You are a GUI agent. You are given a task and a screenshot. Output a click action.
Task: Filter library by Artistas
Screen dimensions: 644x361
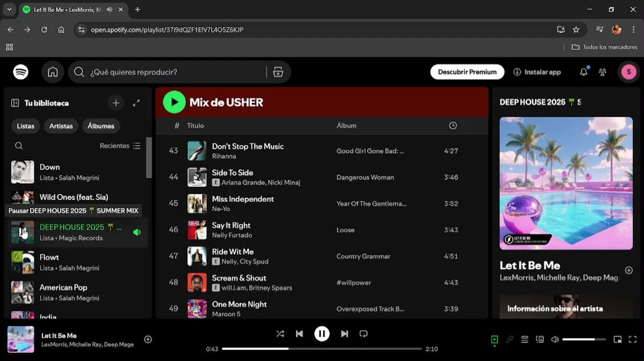[61, 126]
